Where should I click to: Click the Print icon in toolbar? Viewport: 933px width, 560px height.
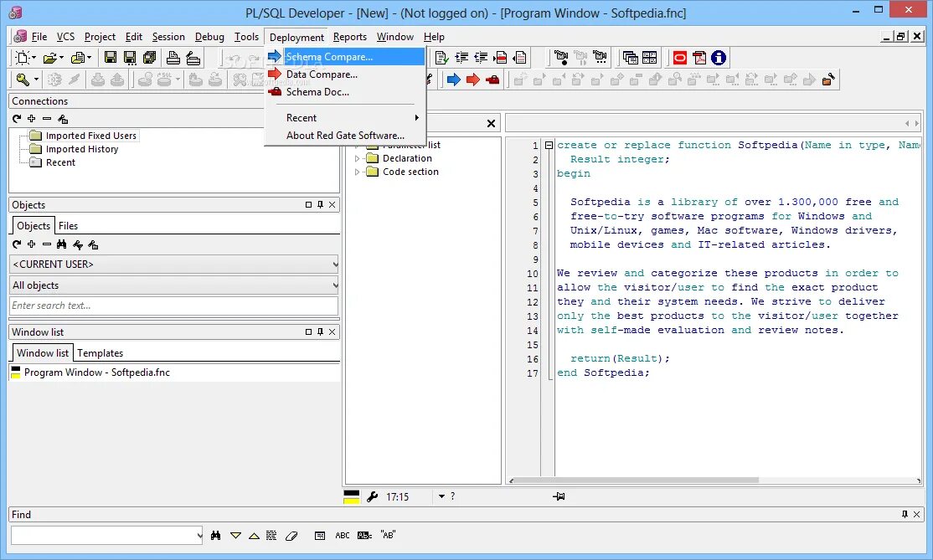(x=173, y=58)
